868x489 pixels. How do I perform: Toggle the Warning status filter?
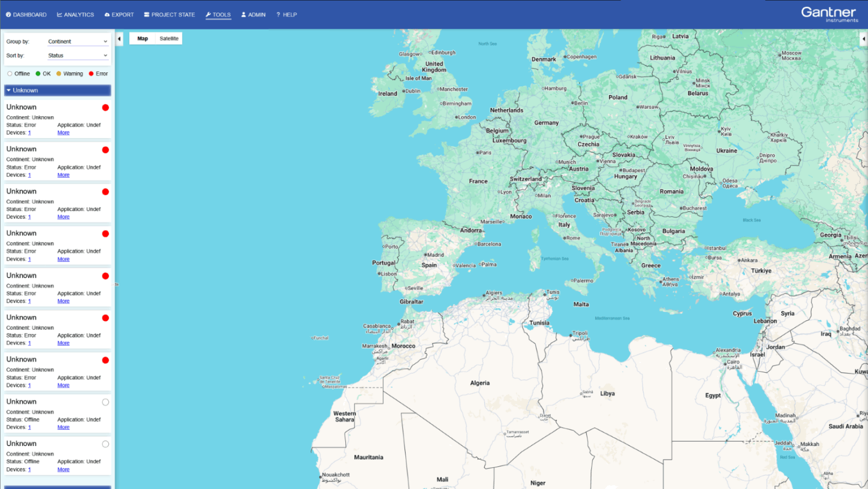point(69,74)
